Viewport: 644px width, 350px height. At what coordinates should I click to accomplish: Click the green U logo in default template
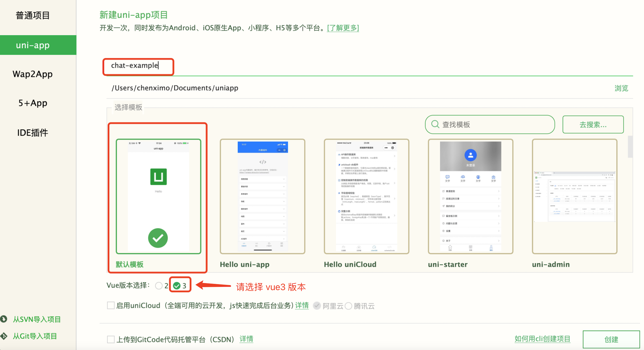158,177
